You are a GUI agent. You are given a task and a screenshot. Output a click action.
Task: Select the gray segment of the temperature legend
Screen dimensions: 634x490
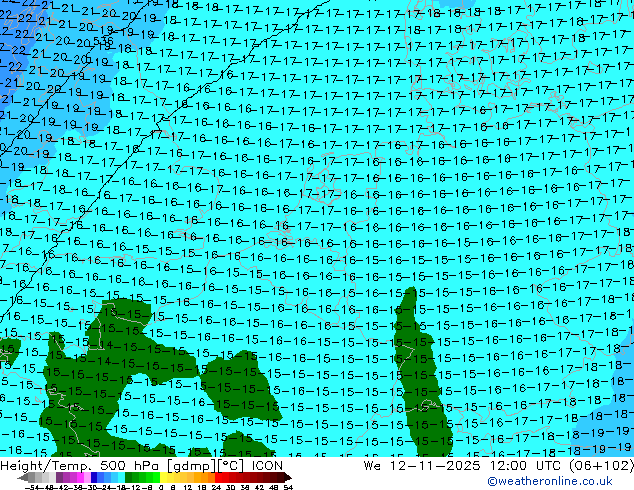coord(31,477)
